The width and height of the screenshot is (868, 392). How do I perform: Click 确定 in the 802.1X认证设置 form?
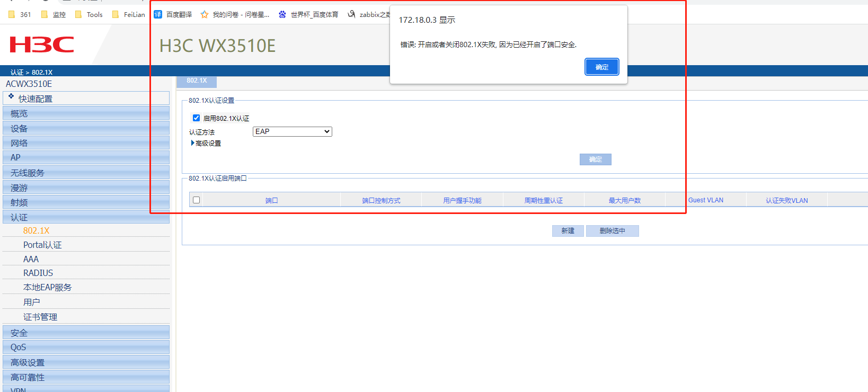(596, 159)
